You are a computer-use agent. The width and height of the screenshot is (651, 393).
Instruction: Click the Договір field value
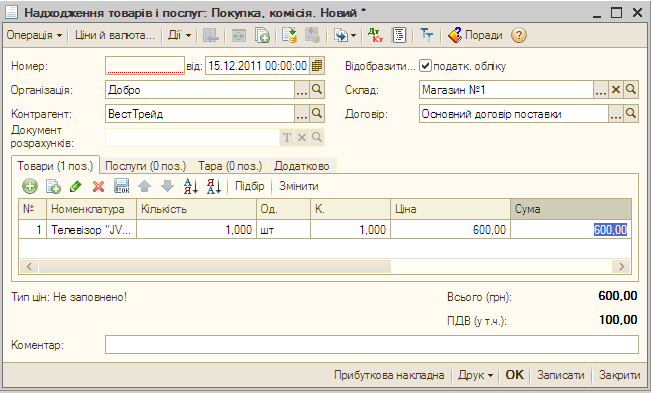tap(514, 114)
